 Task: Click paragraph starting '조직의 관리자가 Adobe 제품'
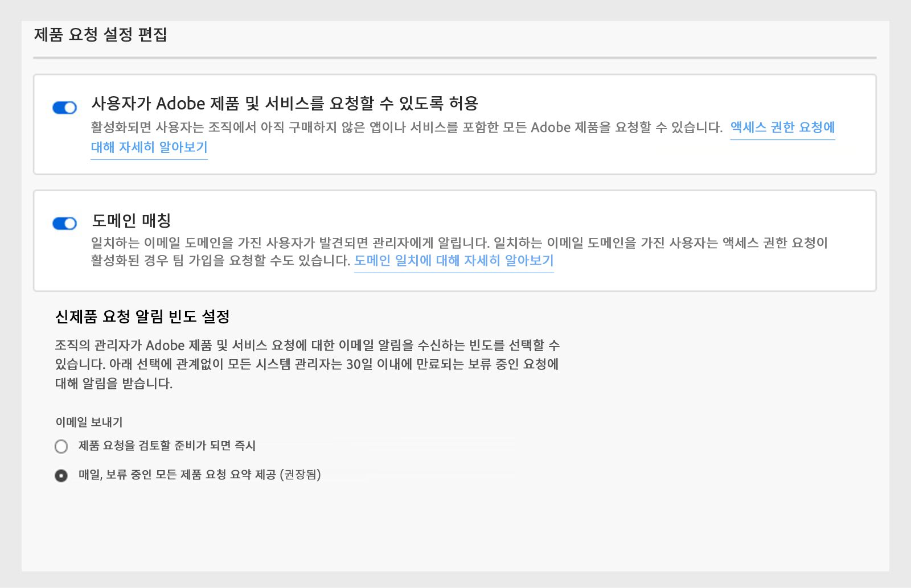pyautogui.click(x=307, y=364)
